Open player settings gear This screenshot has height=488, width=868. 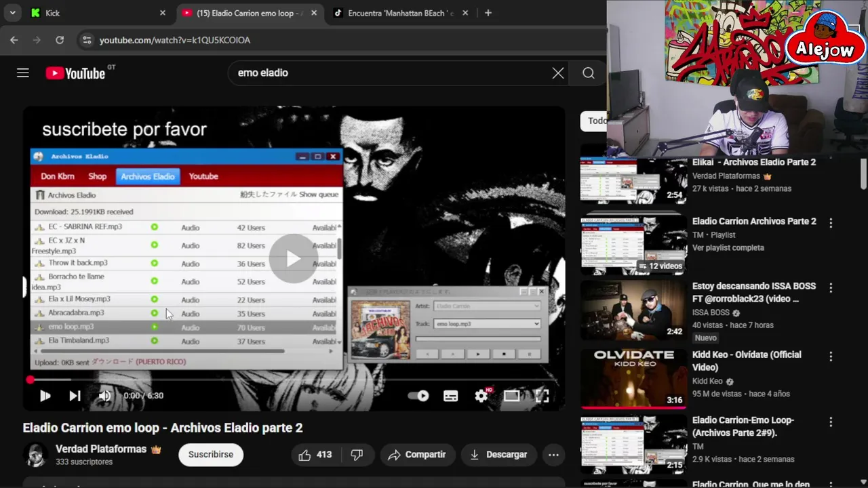tap(481, 396)
